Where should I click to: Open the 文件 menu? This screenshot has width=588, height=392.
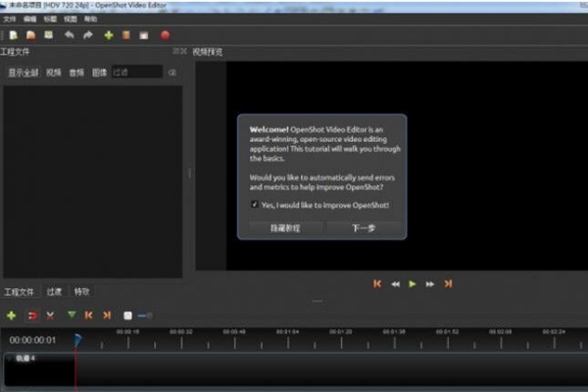(x=10, y=19)
